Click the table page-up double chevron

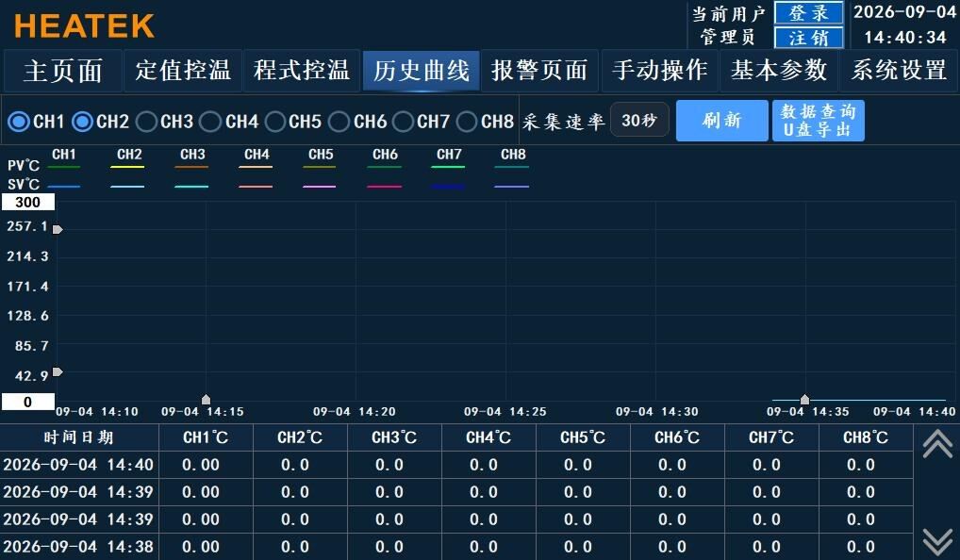click(x=937, y=444)
